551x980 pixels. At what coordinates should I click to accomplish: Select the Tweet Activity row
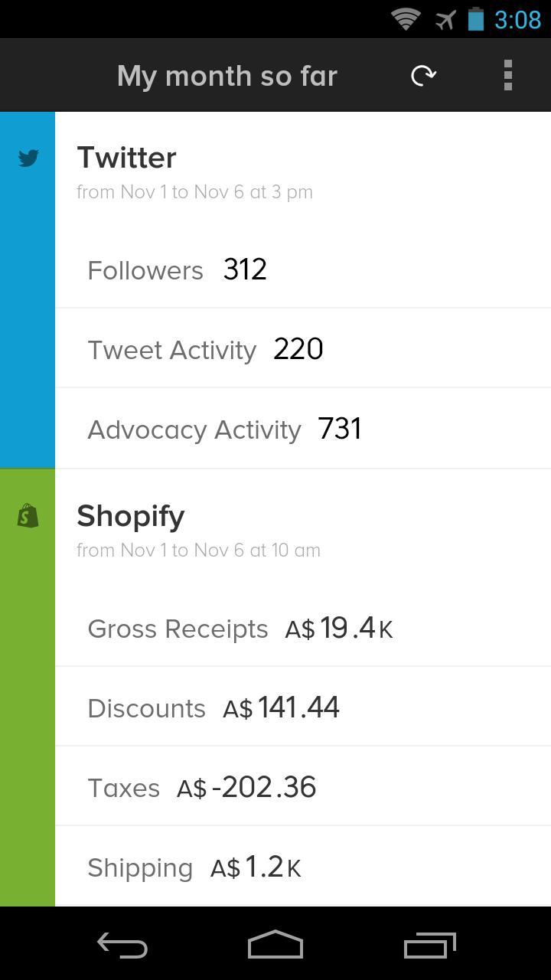point(302,349)
